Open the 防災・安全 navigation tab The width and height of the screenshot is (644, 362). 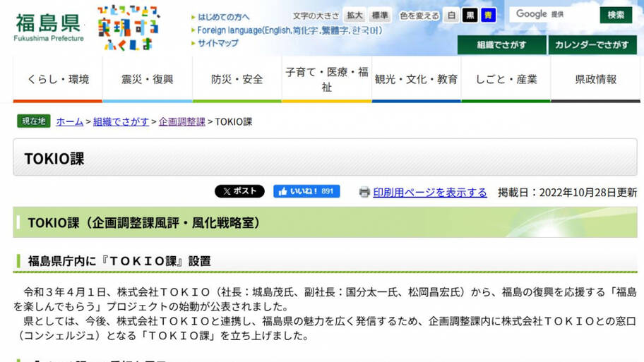[237, 79]
